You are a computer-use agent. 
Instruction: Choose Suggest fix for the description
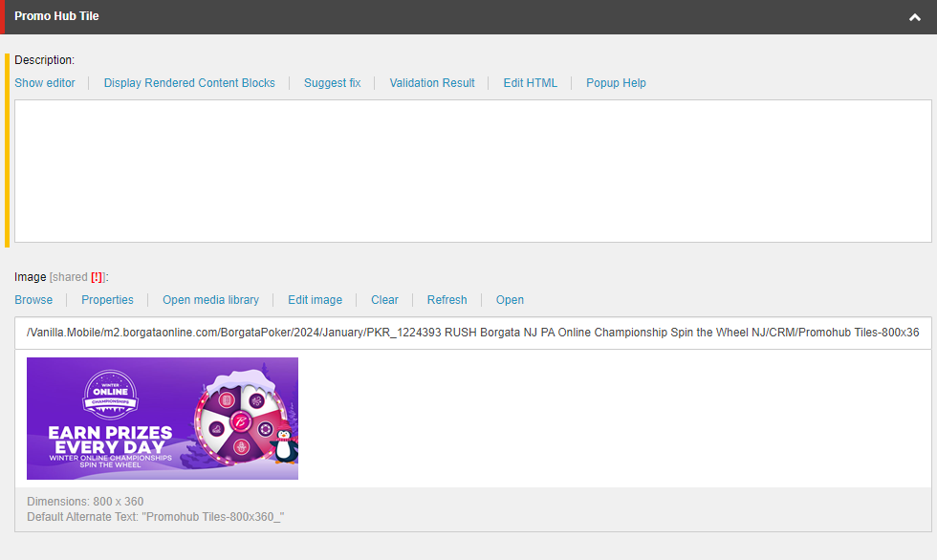click(x=333, y=83)
